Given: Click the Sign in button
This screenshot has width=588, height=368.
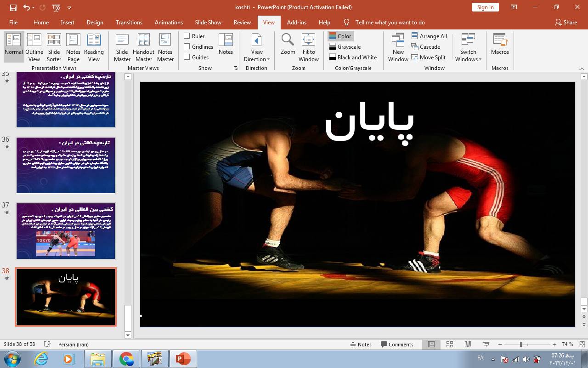Looking at the screenshot, I should 485,7.
